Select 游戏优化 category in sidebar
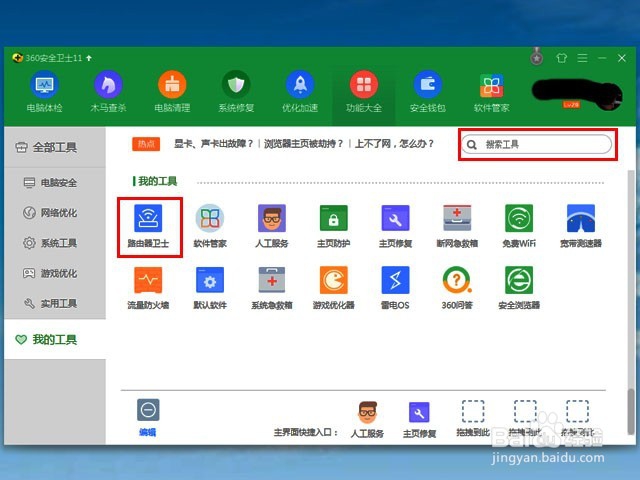640x480 pixels. coord(55,273)
